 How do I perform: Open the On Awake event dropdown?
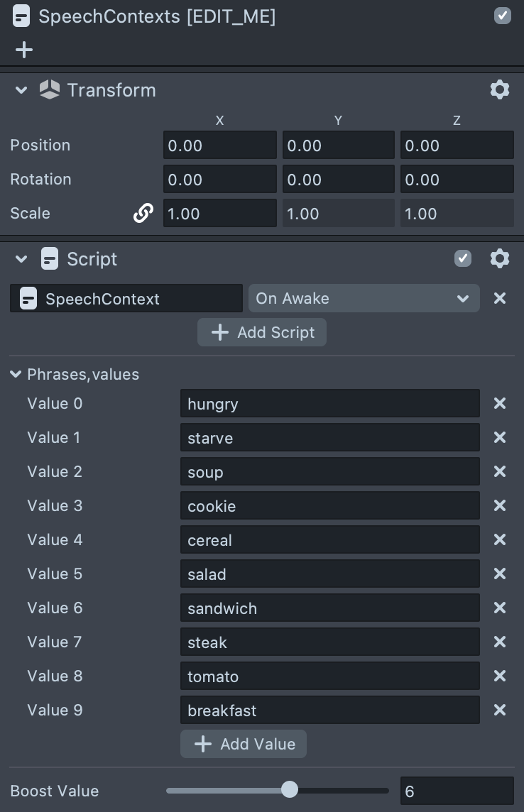(x=364, y=299)
